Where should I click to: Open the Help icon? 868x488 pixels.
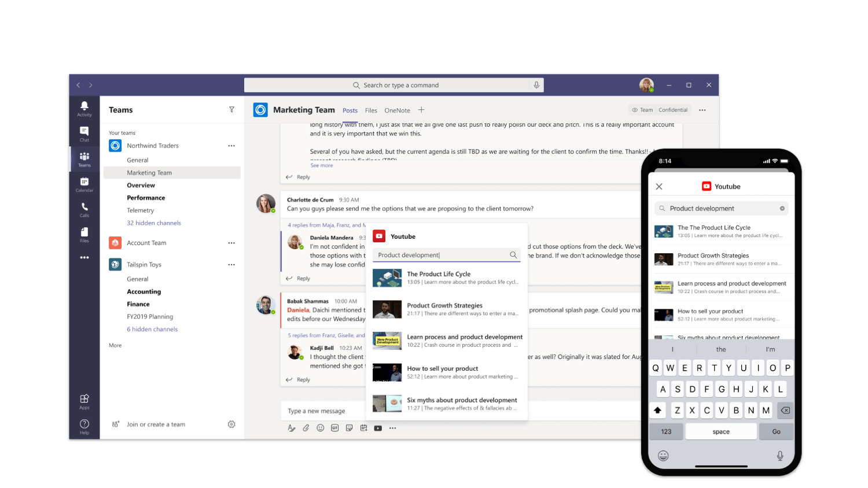pos(84,426)
